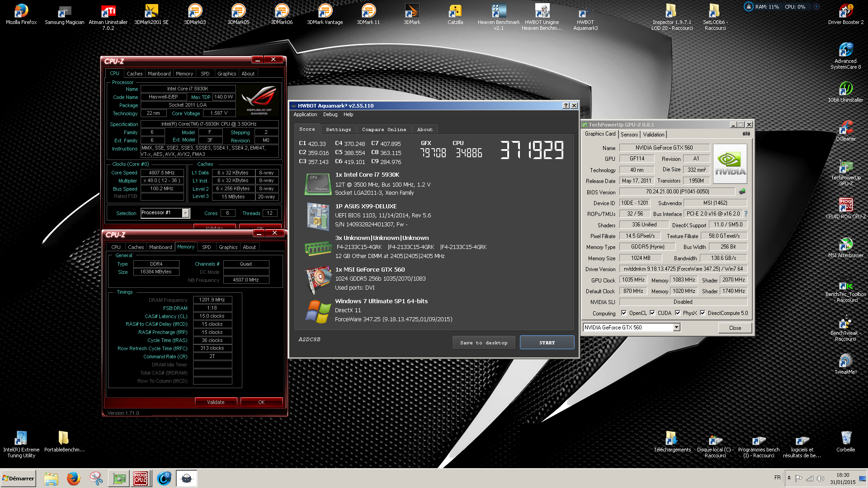This screenshot has height=488, width=868.
Task: Launch 3DMark 11 desktop shortcut
Action: point(368,14)
